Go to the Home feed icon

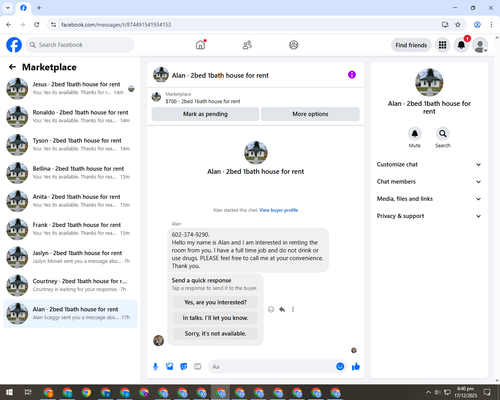[x=200, y=45]
